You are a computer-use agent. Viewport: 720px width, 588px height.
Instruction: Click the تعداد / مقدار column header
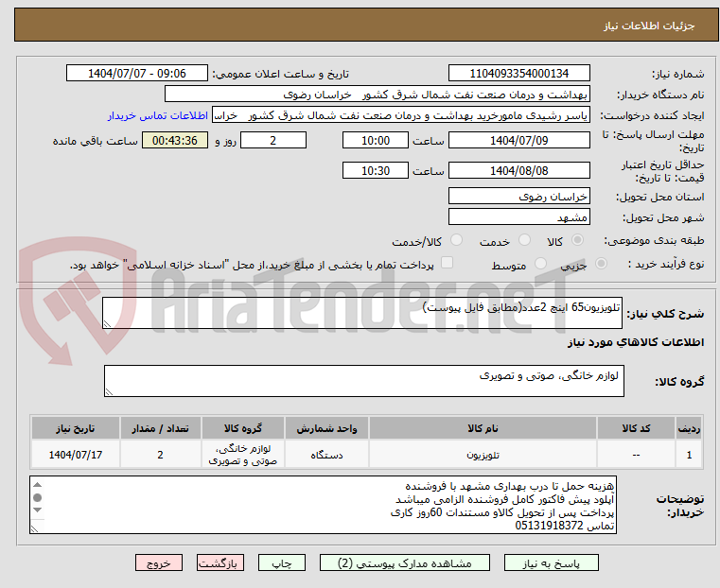point(160,428)
